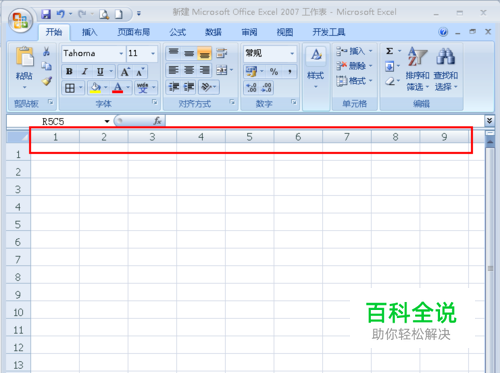Expand the Name Box R5C5 dropdown
The height and width of the screenshot is (373, 500).
(x=107, y=121)
